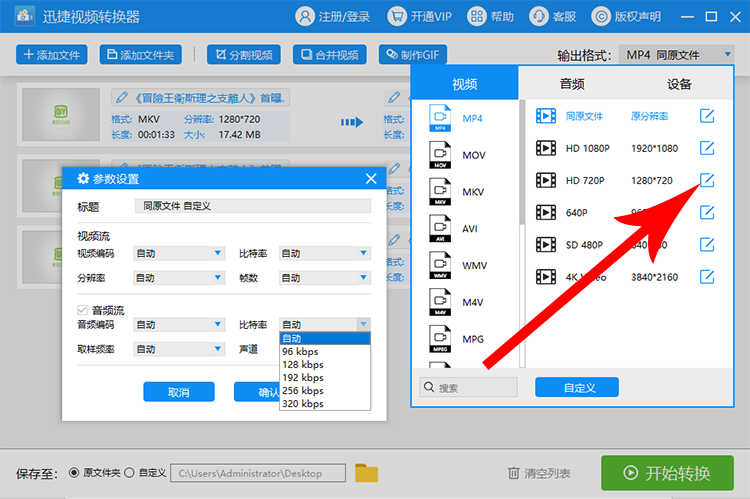Select 自动 in the bitrate list

click(325, 338)
